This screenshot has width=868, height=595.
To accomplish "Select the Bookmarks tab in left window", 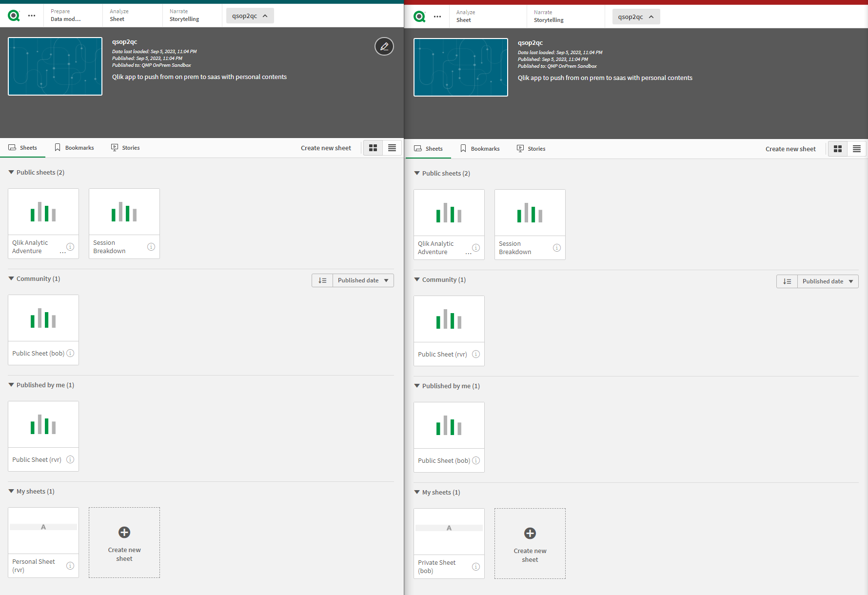I will coord(74,148).
